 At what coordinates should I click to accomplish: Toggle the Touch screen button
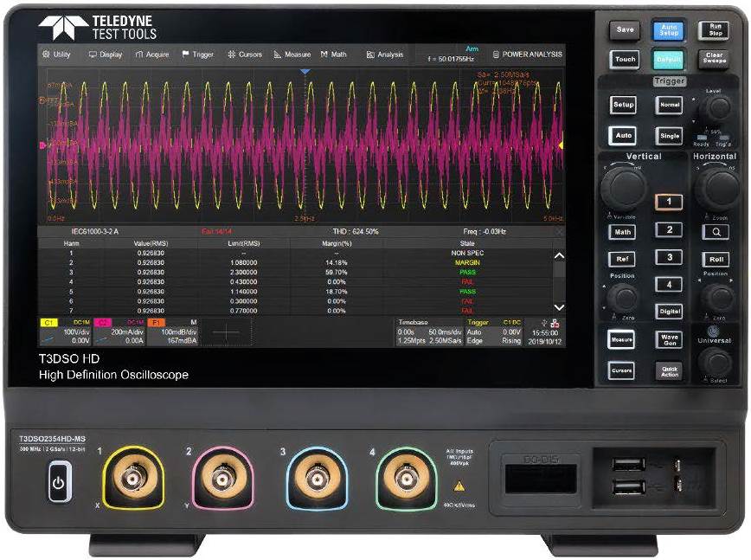pos(624,60)
